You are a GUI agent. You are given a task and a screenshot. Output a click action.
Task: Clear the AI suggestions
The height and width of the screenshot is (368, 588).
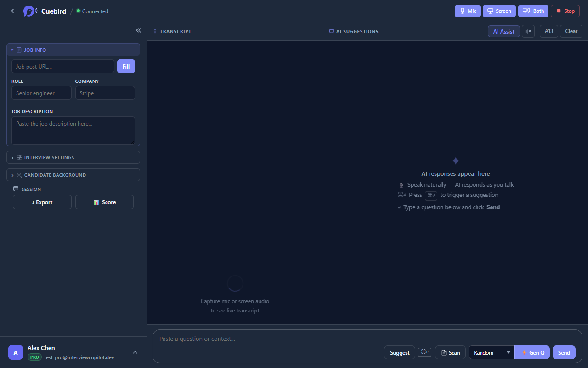click(x=571, y=31)
